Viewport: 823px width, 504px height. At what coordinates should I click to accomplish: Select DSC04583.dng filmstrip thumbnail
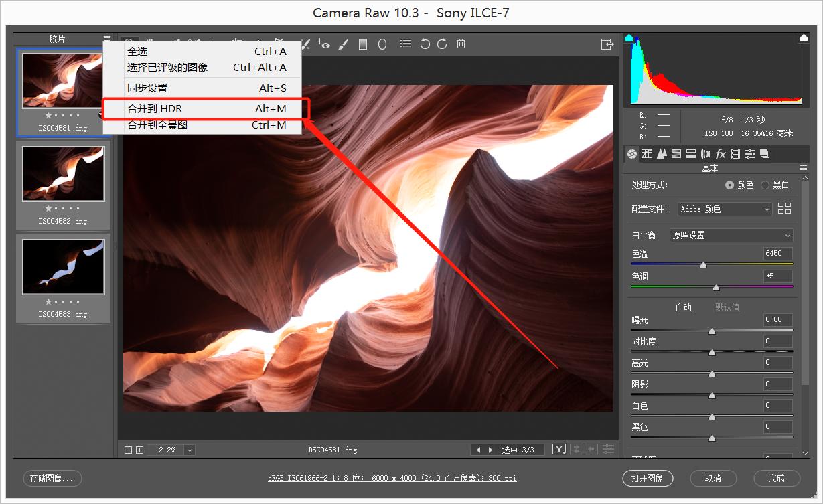pos(63,266)
